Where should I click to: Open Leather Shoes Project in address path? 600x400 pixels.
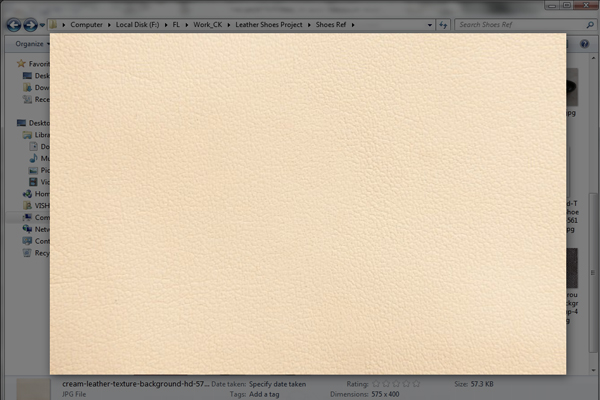(x=269, y=24)
